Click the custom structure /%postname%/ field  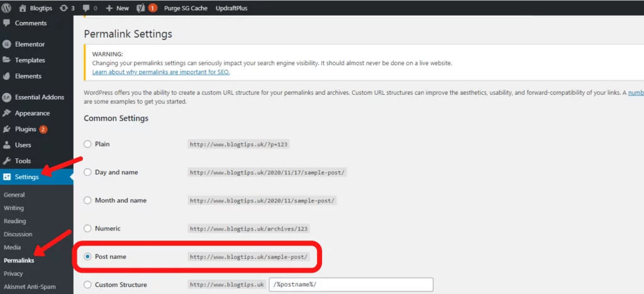(x=351, y=285)
